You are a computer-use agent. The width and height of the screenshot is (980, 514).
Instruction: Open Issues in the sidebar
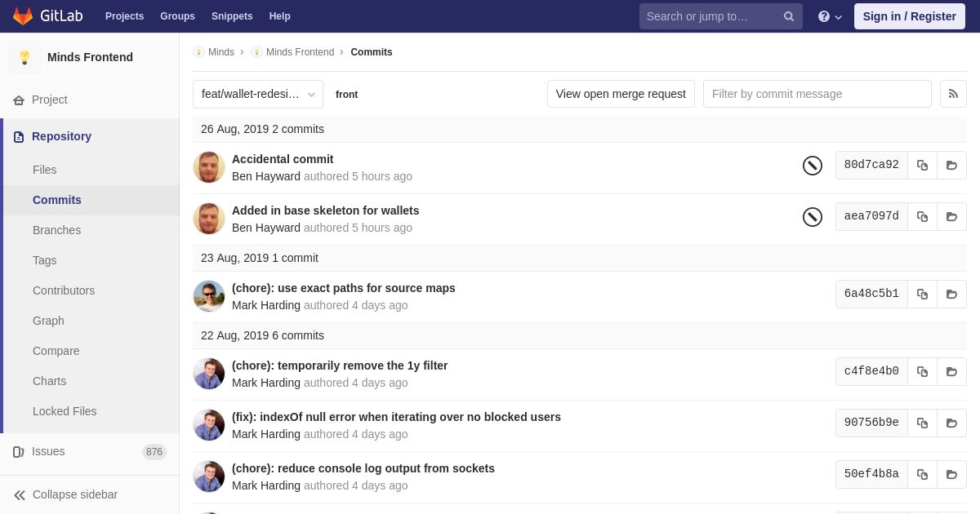pos(48,451)
